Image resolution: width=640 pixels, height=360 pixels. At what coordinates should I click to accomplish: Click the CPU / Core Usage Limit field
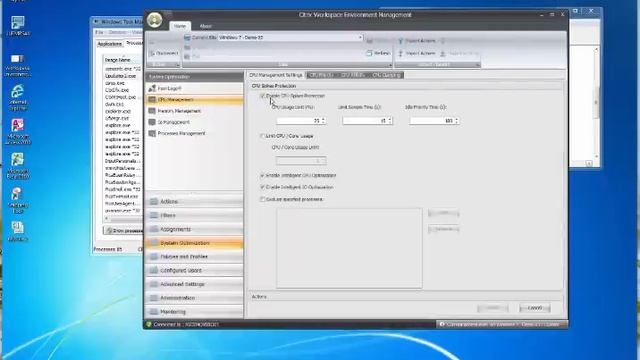301,161
